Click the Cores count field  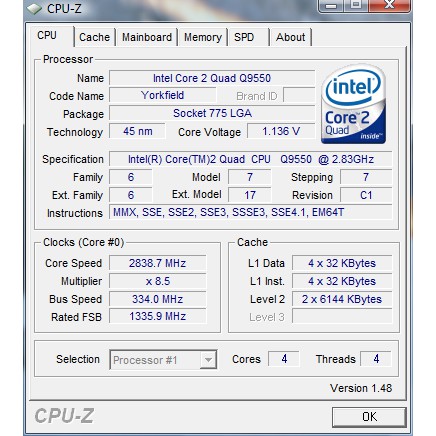click(x=284, y=359)
